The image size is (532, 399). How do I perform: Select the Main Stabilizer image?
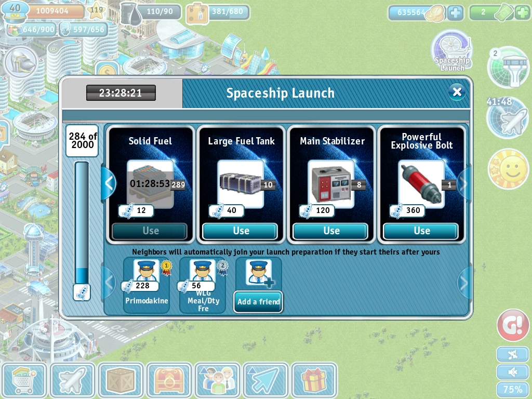(331, 184)
